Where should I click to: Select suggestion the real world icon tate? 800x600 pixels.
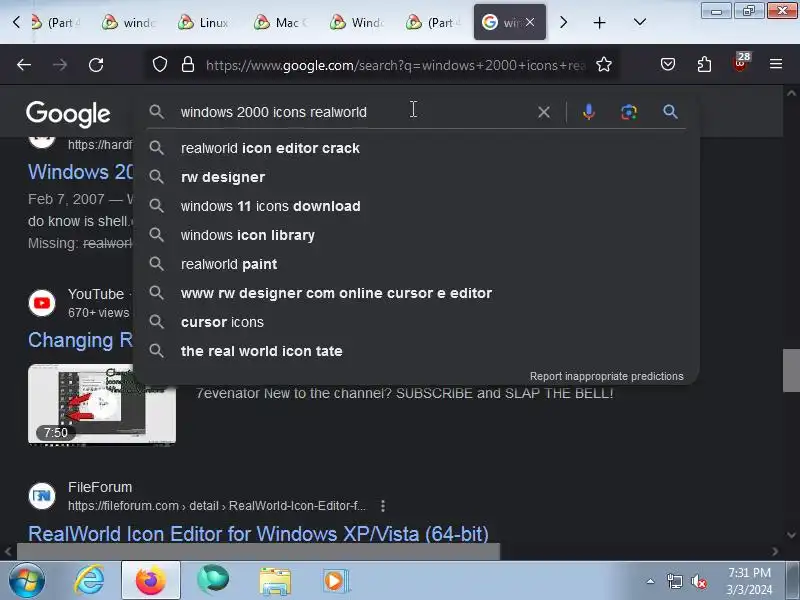(416, 351)
